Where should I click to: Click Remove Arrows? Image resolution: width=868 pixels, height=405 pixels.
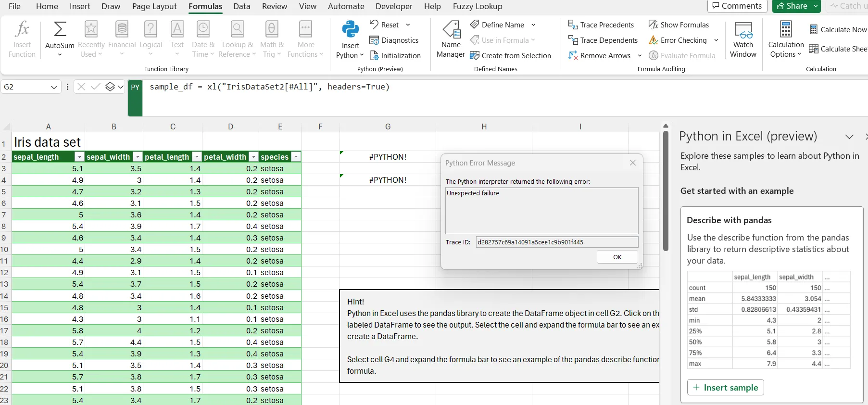600,56
